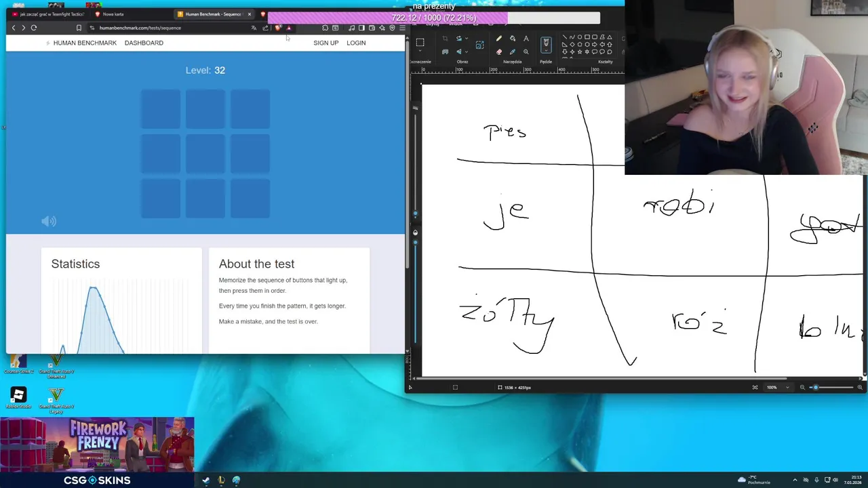Select the Text tool in Paint

pos(526,39)
